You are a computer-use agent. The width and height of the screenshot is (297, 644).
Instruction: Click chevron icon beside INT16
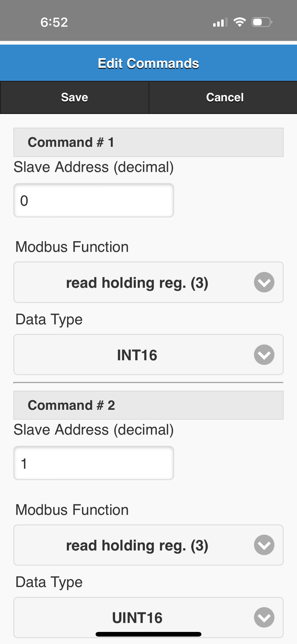pos(264,355)
